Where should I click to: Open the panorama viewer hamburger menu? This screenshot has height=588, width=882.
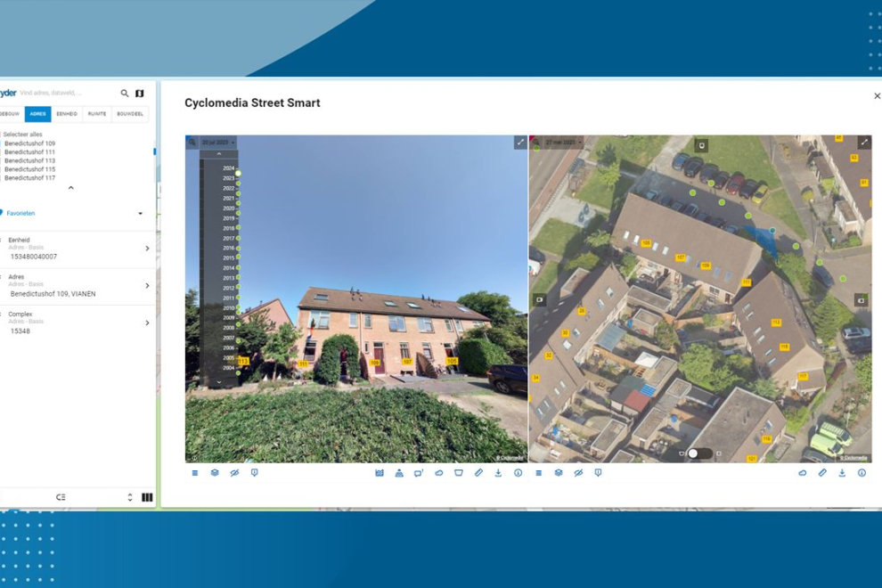[x=195, y=473]
